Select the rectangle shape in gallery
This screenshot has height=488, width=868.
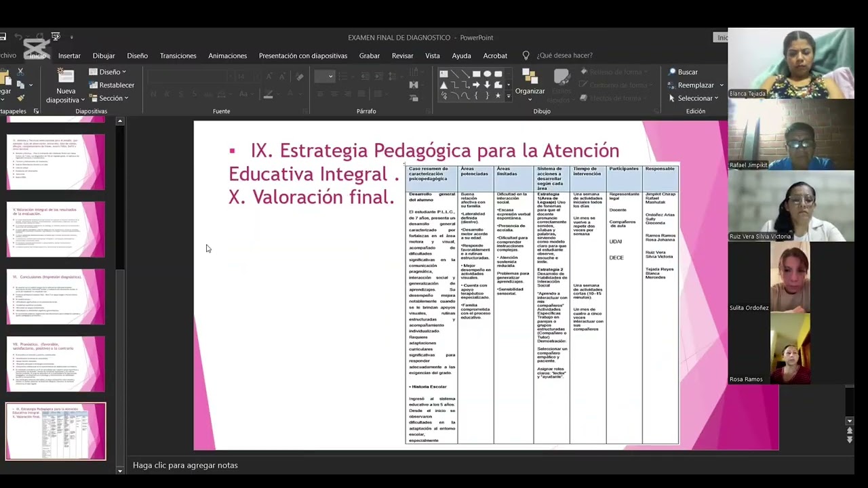click(x=476, y=74)
